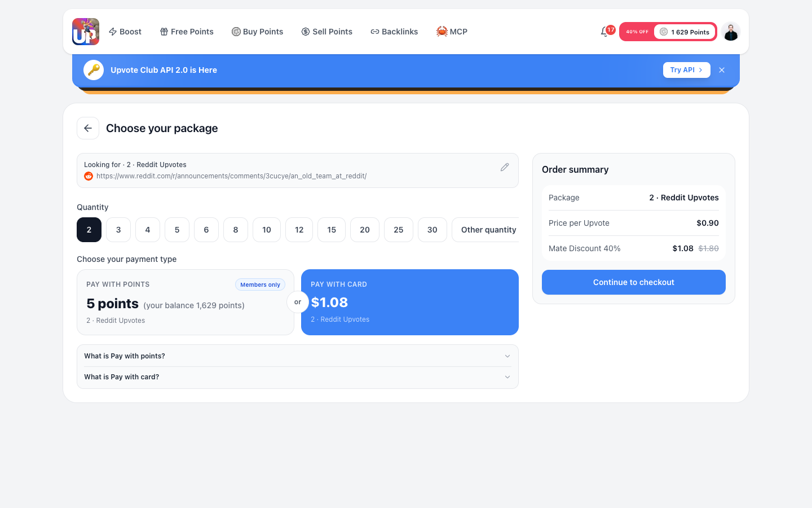Open Sell Points page
The width and height of the screenshot is (812, 508).
click(327, 32)
